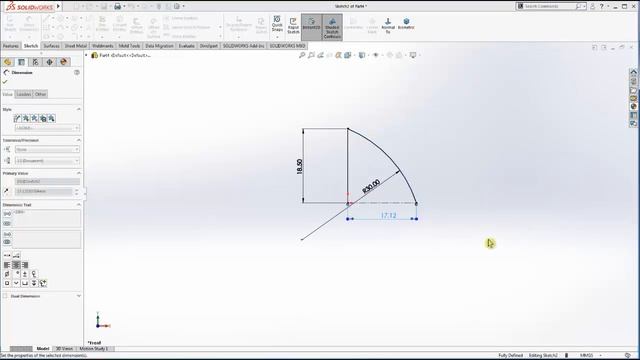Open the Surfaces tab
Screen dimensions: 640x360
(x=51, y=46)
